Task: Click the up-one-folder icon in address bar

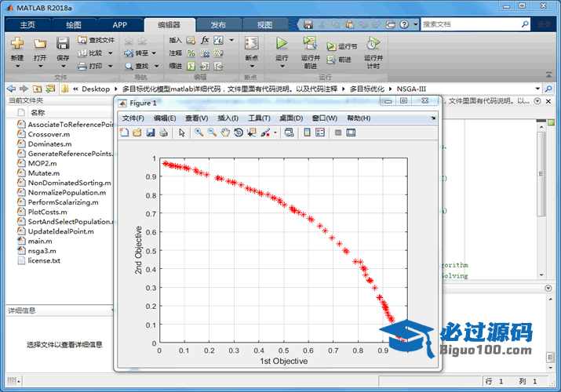Action: click(37, 89)
